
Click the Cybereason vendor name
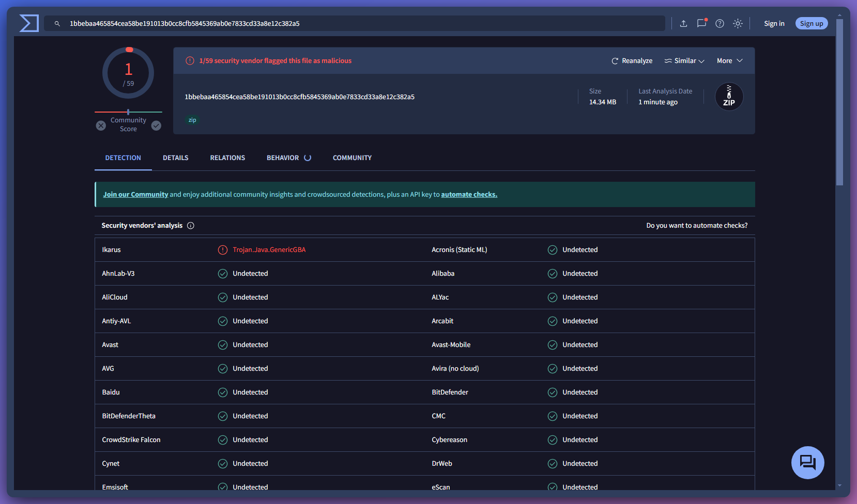pos(449,440)
